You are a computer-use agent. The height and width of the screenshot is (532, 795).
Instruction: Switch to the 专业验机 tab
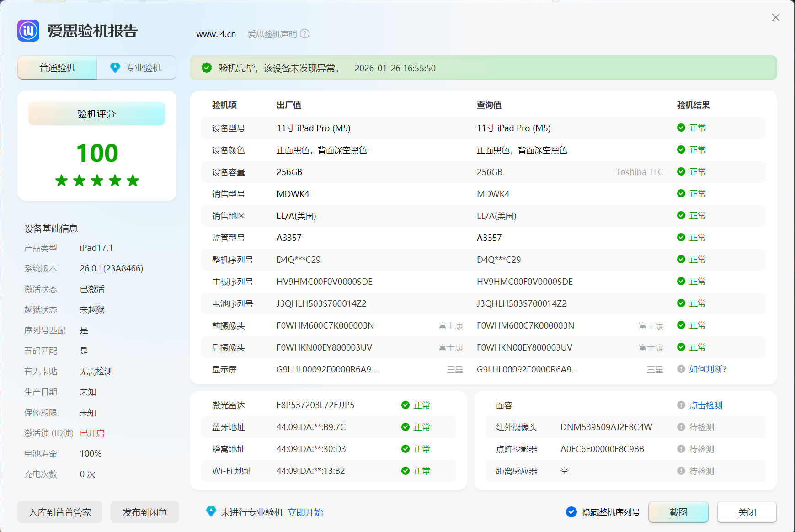pos(136,68)
